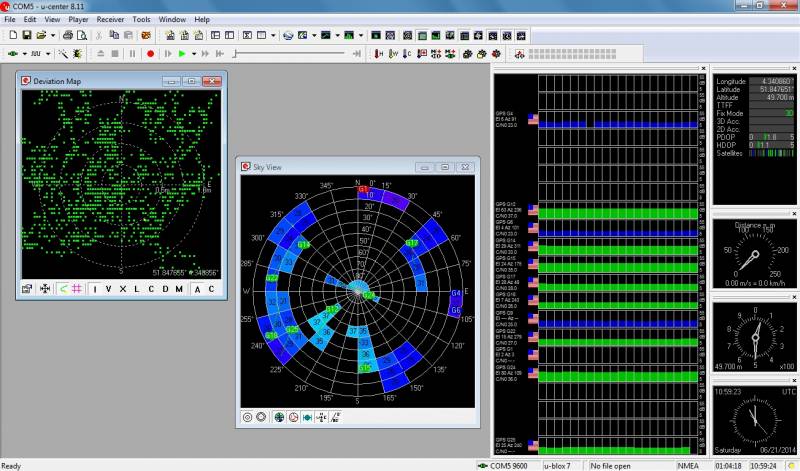Viewport: 800px width, 471px height.
Task: Click the green Play button
Action: (x=182, y=54)
